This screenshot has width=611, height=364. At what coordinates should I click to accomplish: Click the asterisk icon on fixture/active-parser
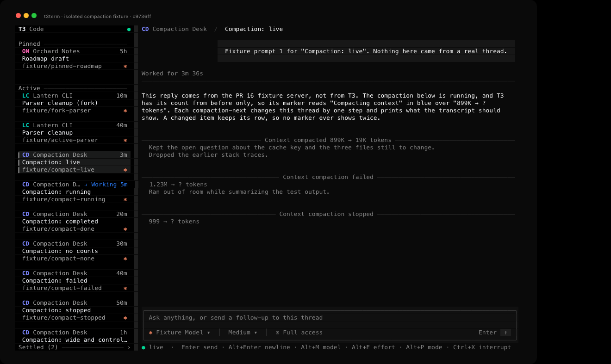(x=125, y=140)
